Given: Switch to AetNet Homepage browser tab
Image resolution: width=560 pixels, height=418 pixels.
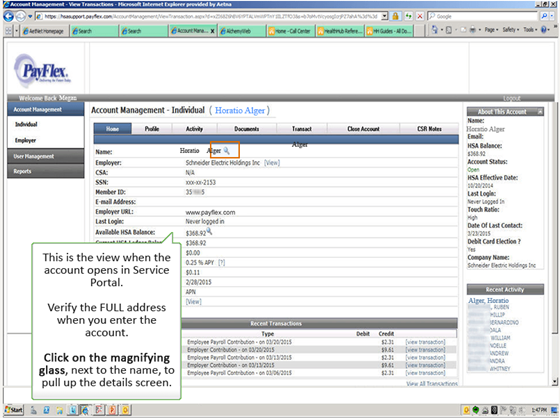Looking at the screenshot, I should point(43,31).
